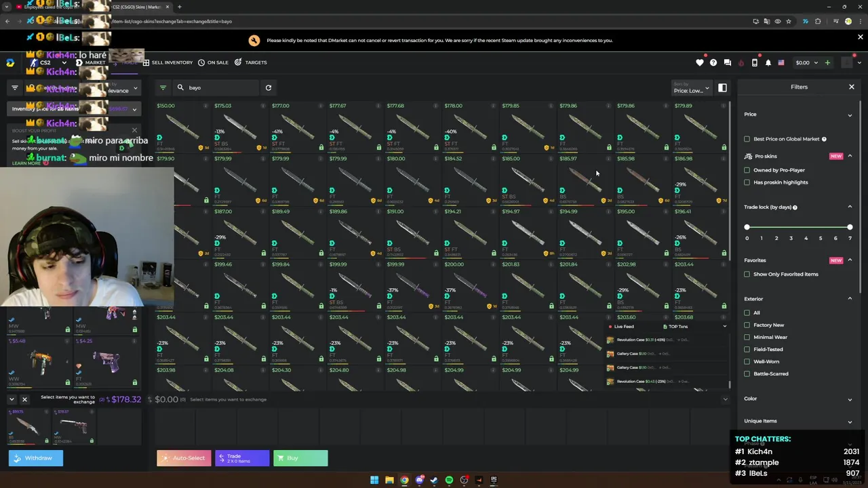Check Battle-Scarred exterior

[x=747, y=374]
